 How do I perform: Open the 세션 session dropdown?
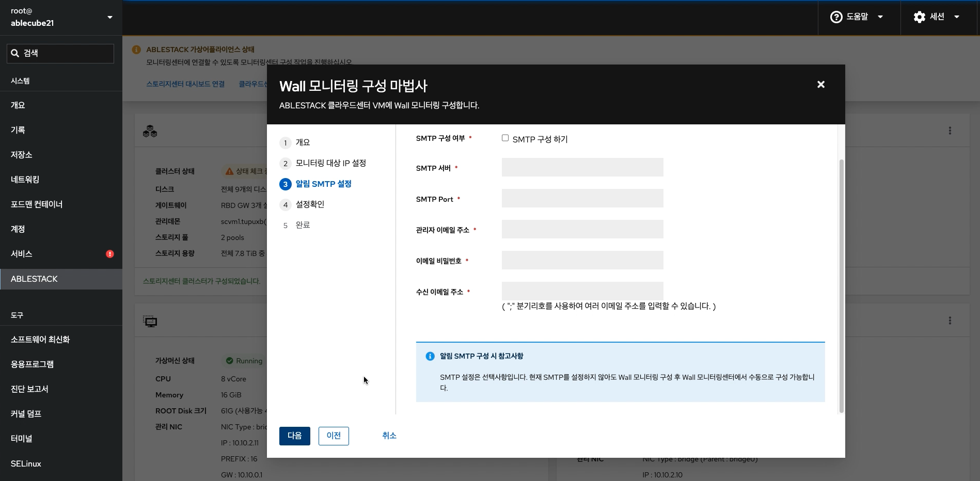point(938,17)
